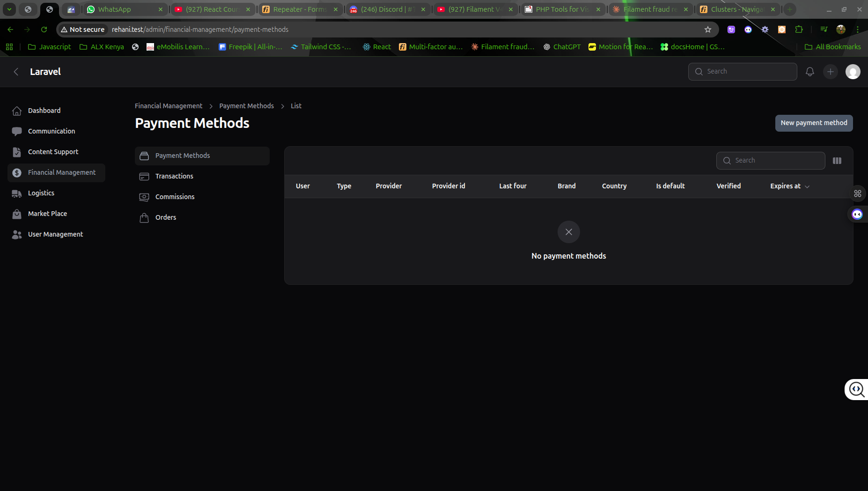Click the Dashboard home icon
Viewport: 868px width, 491px height.
(x=17, y=111)
